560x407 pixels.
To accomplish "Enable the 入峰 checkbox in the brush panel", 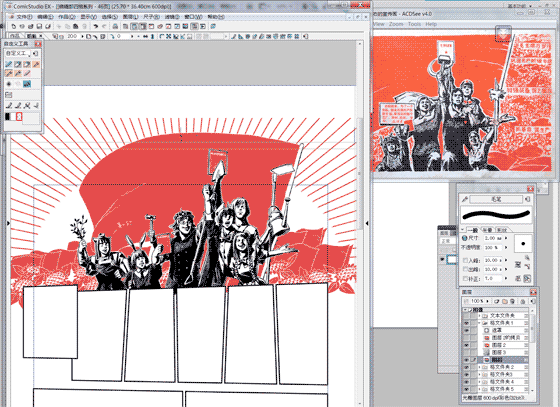I will pos(465,260).
